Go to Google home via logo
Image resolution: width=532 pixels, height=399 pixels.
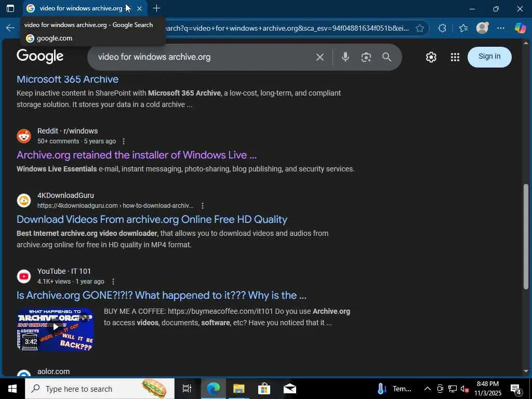click(40, 56)
